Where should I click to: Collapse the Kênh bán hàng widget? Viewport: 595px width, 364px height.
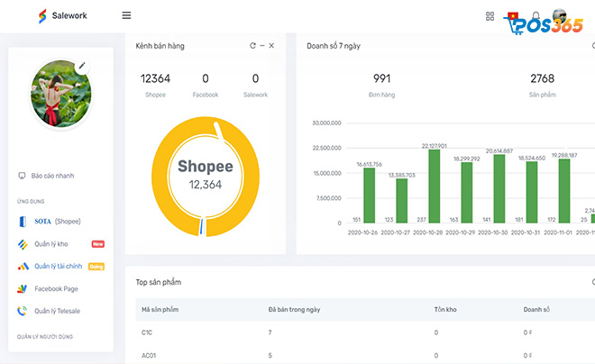click(262, 45)
